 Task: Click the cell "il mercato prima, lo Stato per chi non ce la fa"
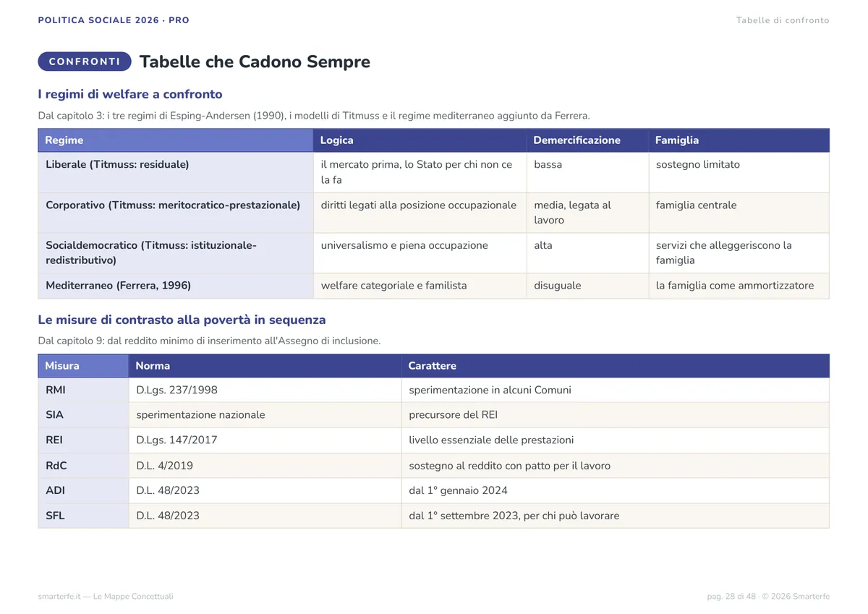pyautogui.click(x=420, y=172)
